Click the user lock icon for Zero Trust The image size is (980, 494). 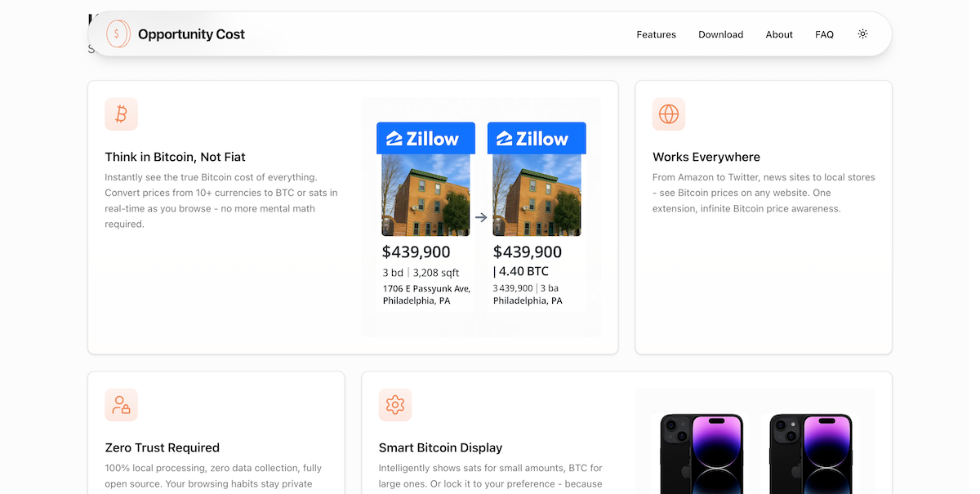coord(122,405)
